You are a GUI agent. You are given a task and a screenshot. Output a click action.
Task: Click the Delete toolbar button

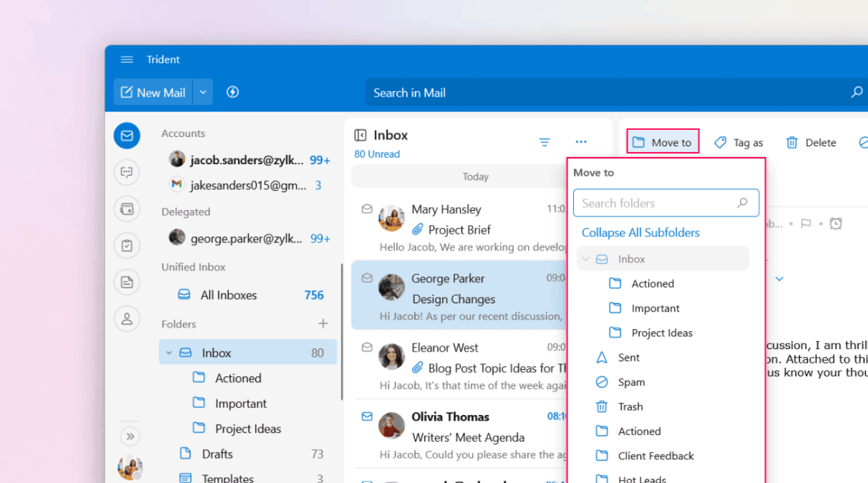(x=811, y=142)
